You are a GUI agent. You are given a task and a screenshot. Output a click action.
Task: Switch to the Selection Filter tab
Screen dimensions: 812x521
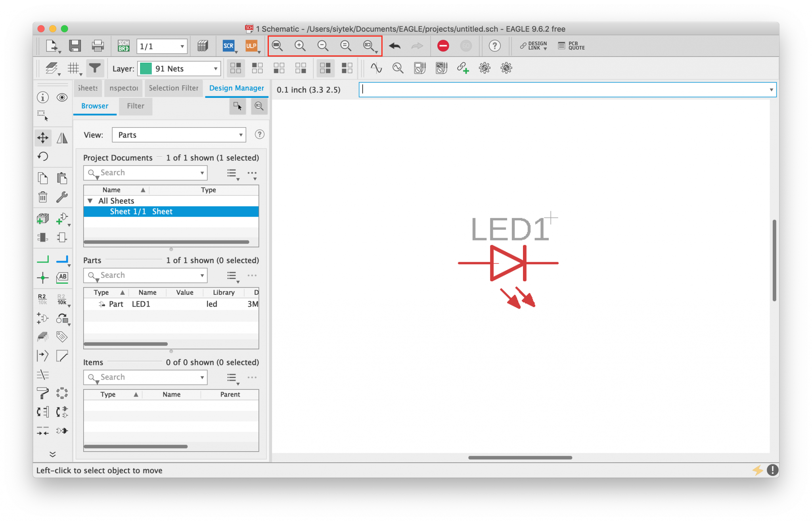point(173,88)
